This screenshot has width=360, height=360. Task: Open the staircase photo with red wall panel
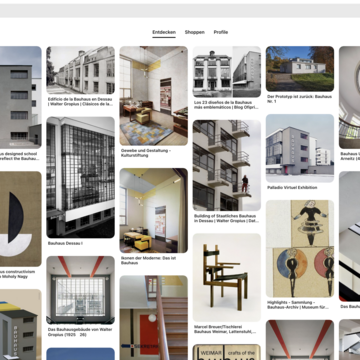point(154,318)
